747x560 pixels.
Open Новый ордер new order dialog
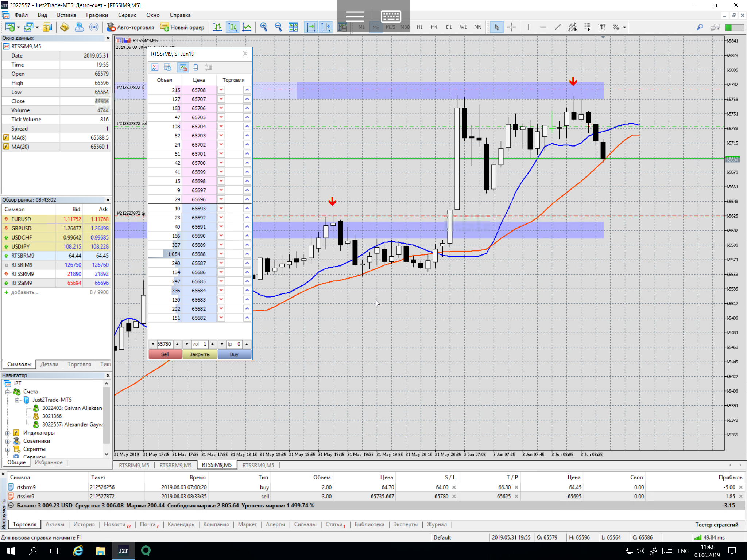click(x=182, y=27)
